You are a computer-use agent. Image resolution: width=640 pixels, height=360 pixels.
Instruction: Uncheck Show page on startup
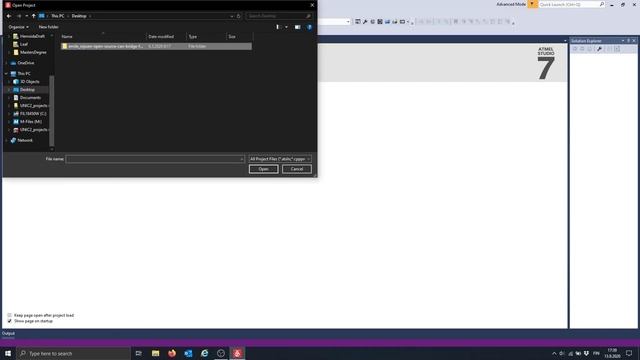click(10, 321)
